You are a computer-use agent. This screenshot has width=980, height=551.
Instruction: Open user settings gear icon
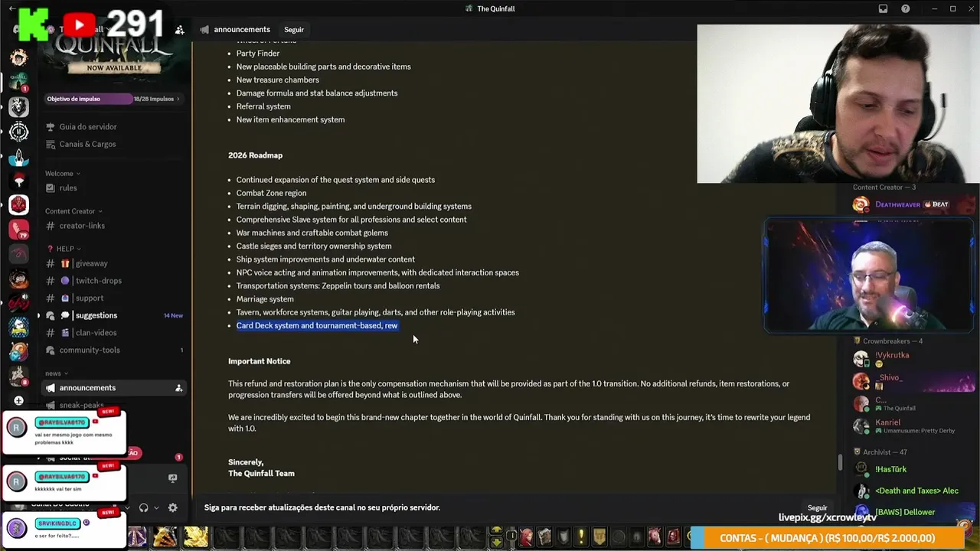(x=172, y=507)
